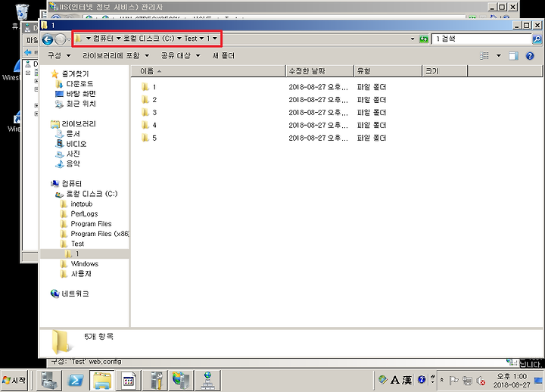Open the view options dropdown arrow
Image resolution: width=545 pixels, height=392 pixels.
click(498, 55)
